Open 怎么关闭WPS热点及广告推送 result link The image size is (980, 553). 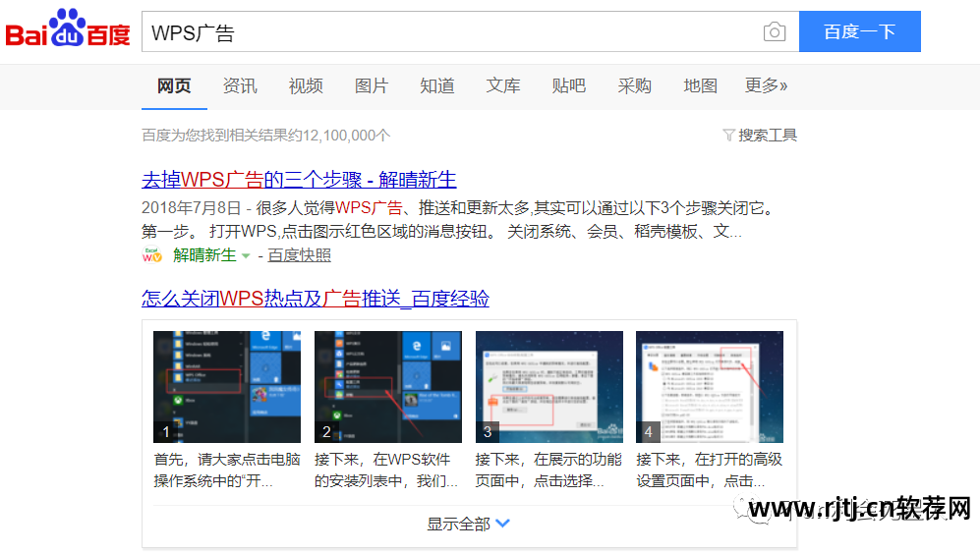315,299
